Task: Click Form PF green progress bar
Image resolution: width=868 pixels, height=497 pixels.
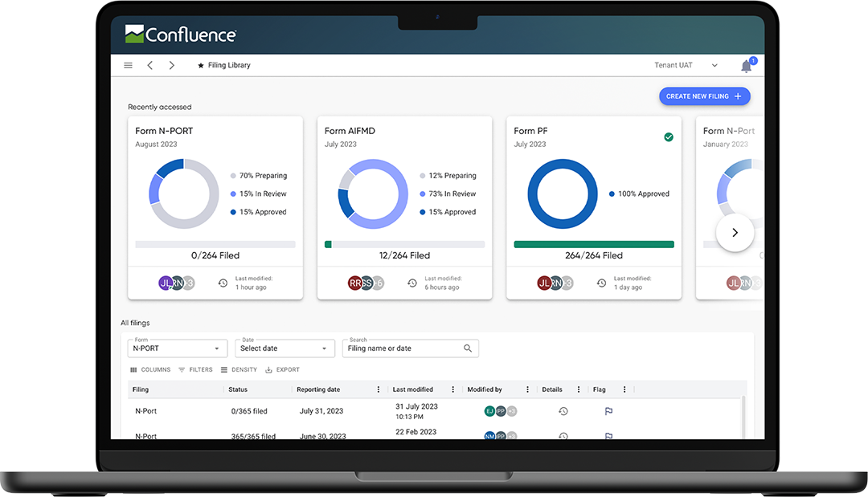Action: click(x=594, y=244)
